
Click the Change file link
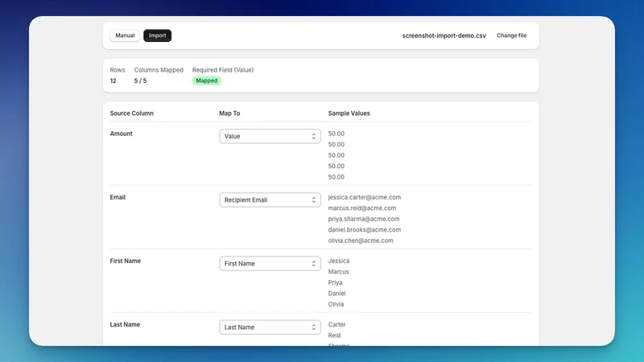pyautogui.click(x=511, y=35)
